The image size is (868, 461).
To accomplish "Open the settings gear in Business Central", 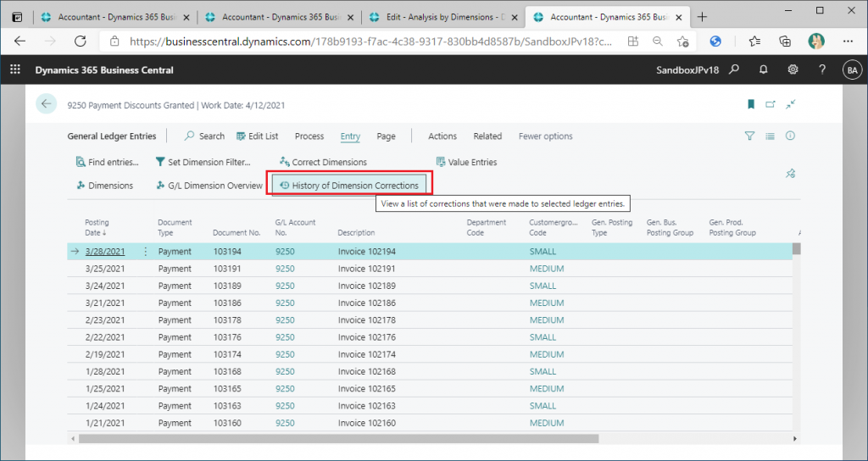I will coord(793,69).
